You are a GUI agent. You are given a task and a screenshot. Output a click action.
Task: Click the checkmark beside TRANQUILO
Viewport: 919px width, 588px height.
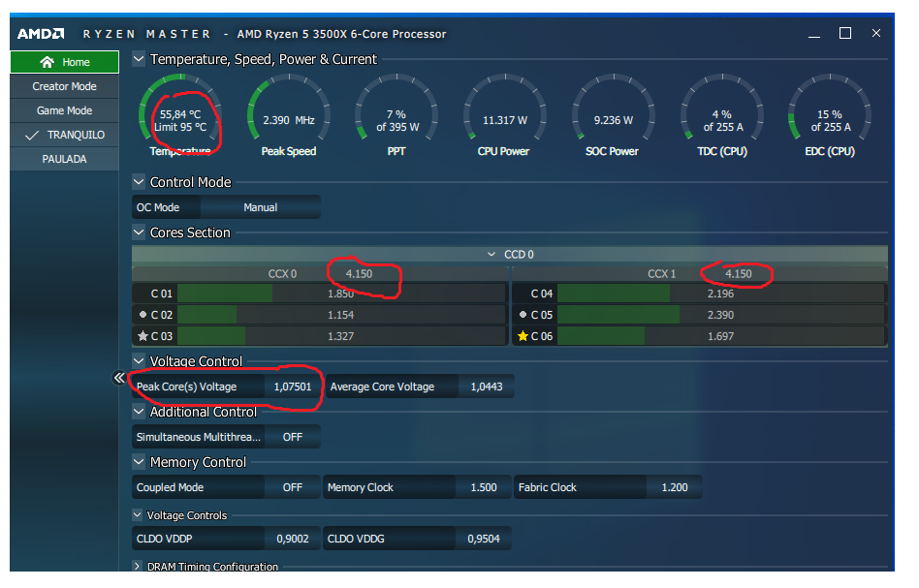tap(32, 136)
